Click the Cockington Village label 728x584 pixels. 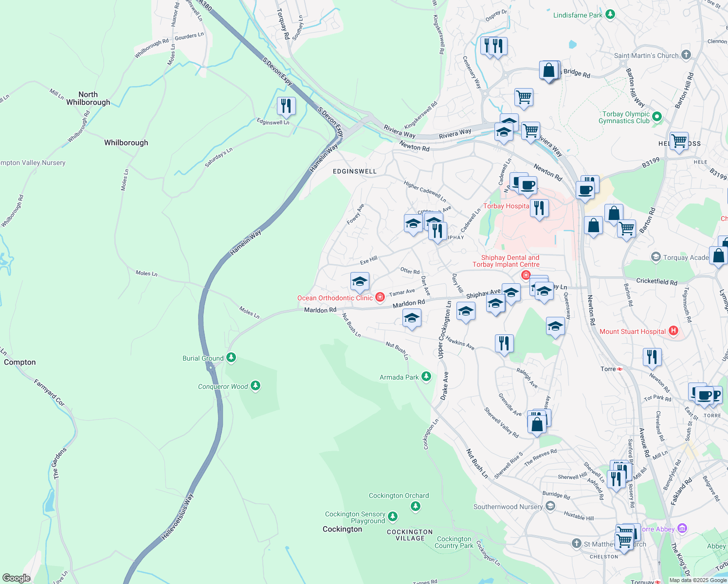click(410, 535)
